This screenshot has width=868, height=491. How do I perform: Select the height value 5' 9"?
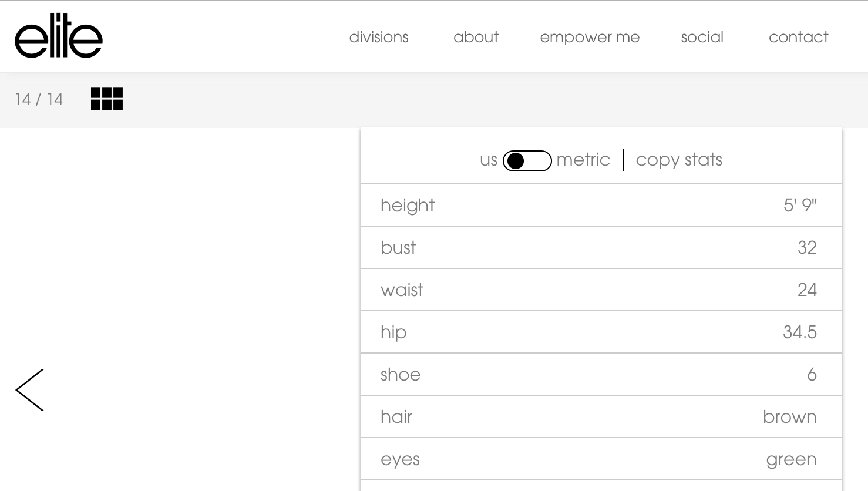click(x=800, y=205)
